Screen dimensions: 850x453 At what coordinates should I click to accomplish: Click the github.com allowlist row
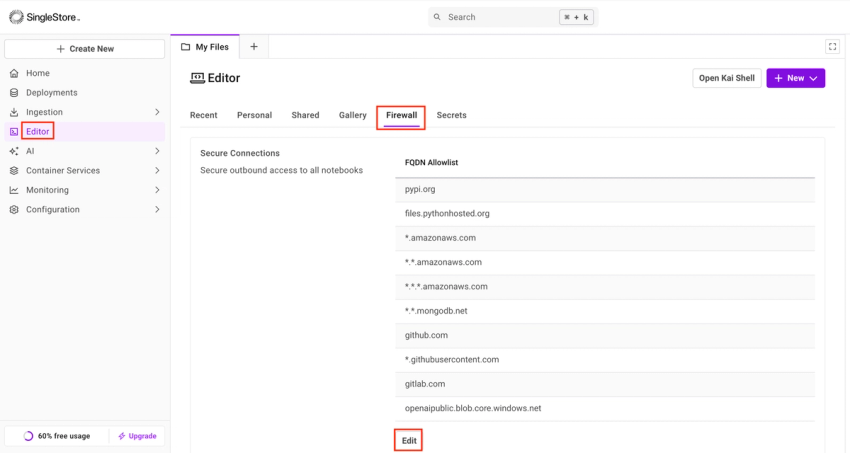[x=605, y=336]
